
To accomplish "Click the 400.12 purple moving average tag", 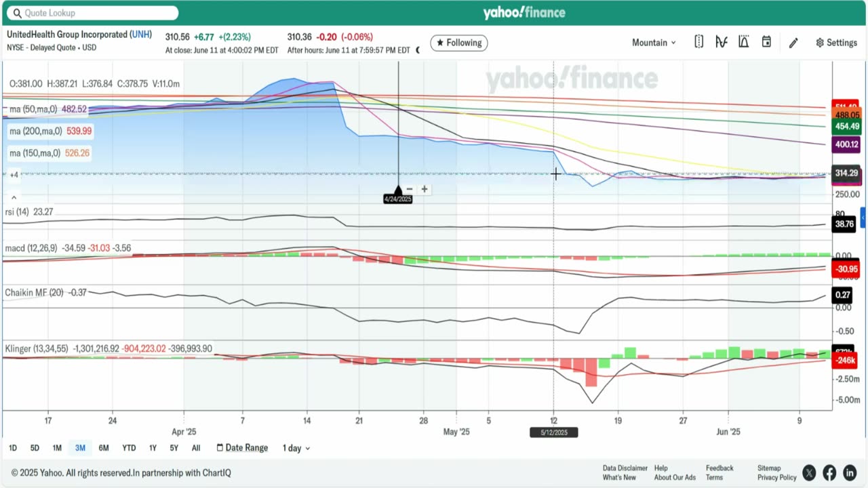I will 847,144.
